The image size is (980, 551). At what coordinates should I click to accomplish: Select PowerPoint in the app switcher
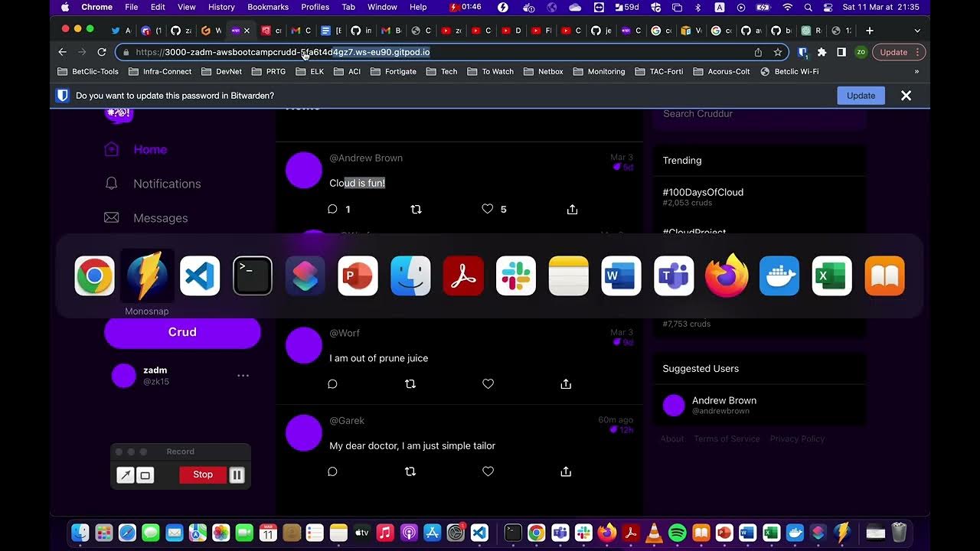click(x=358, y=275)
